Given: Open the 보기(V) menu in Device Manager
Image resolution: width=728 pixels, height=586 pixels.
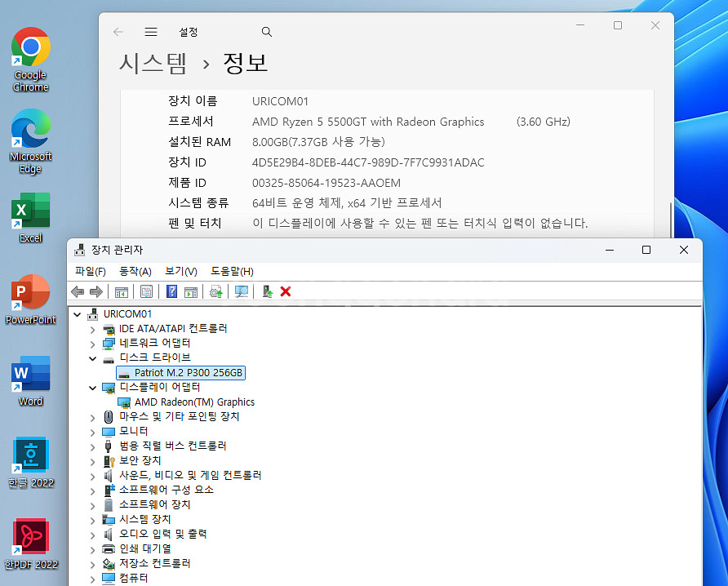Looking at the screenshot, I should (180, 271).
